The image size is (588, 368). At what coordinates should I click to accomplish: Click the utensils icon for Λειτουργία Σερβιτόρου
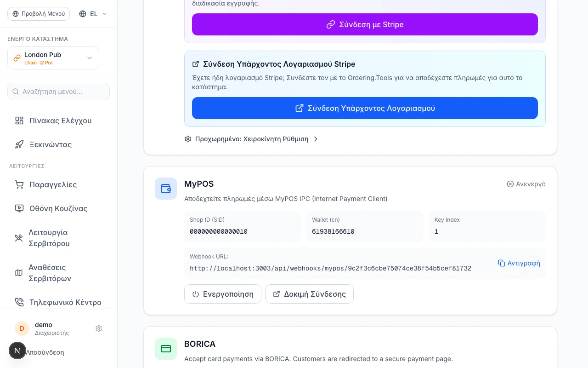point(19,238)
